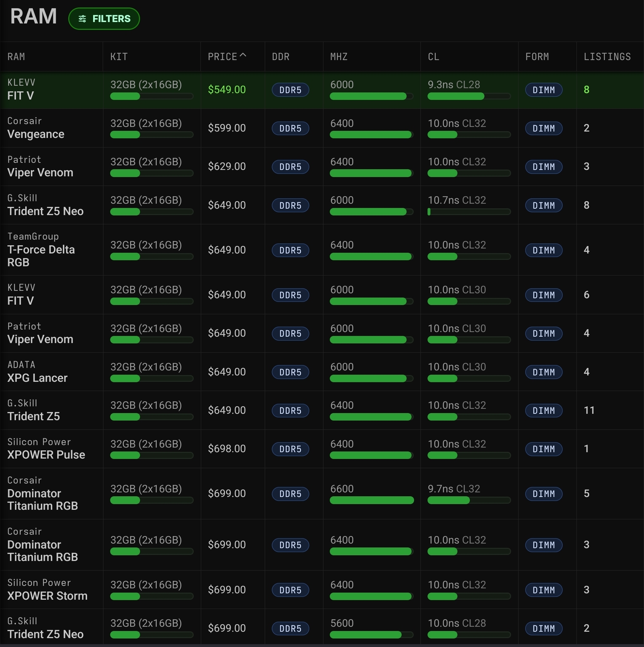This screenshot has height=647, width=644.
Task: Select G.Skill Trident Z5 with 11 listings
Action: [322, 410]
